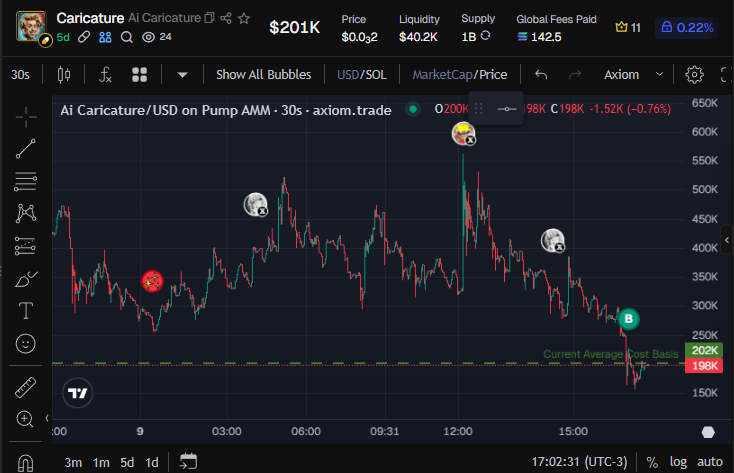The height and width of the screenshot is (473, 734).
Task: Collapse the left drawing toolbar
Action: (x=47, y=418)
